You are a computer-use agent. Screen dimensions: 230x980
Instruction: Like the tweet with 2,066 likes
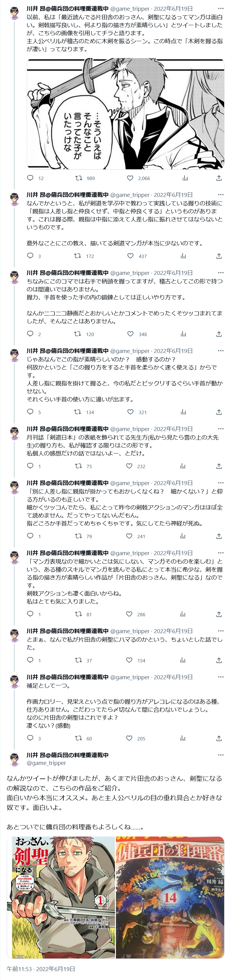tap(130, 178)
